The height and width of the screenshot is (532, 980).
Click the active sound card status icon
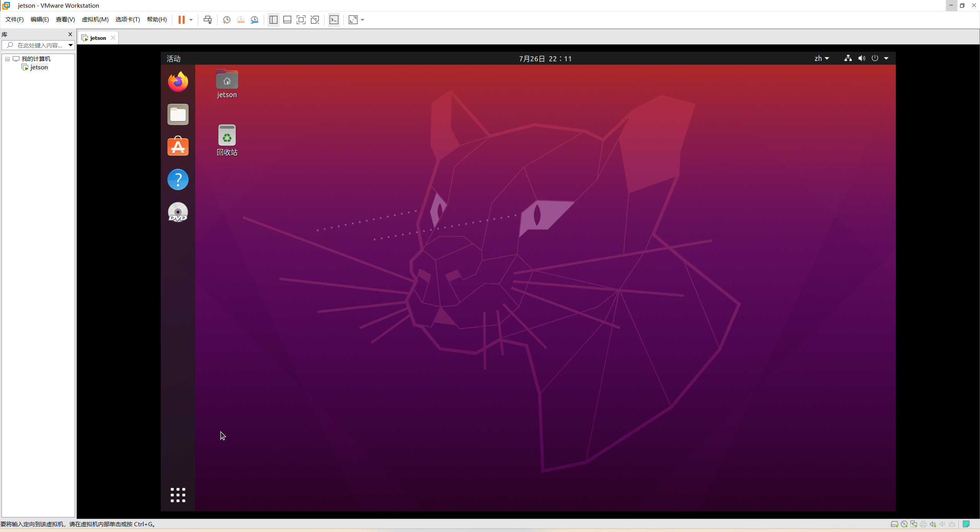click(x=933, y=524)
